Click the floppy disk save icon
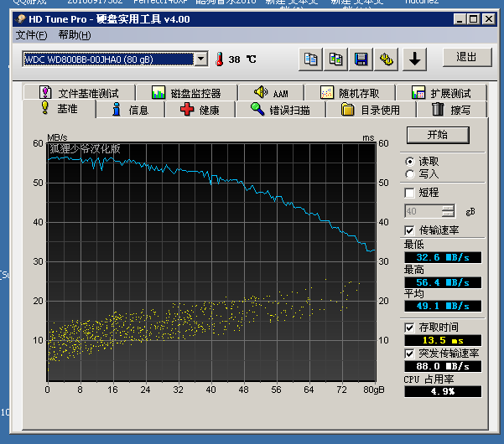The width and height of the screenshot is (504, 444). point(361,59)
